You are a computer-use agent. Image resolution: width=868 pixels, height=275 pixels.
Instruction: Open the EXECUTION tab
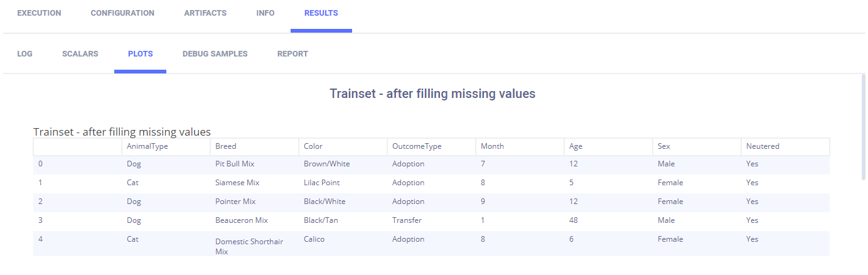pyautogui.click(x=39, y=13)
